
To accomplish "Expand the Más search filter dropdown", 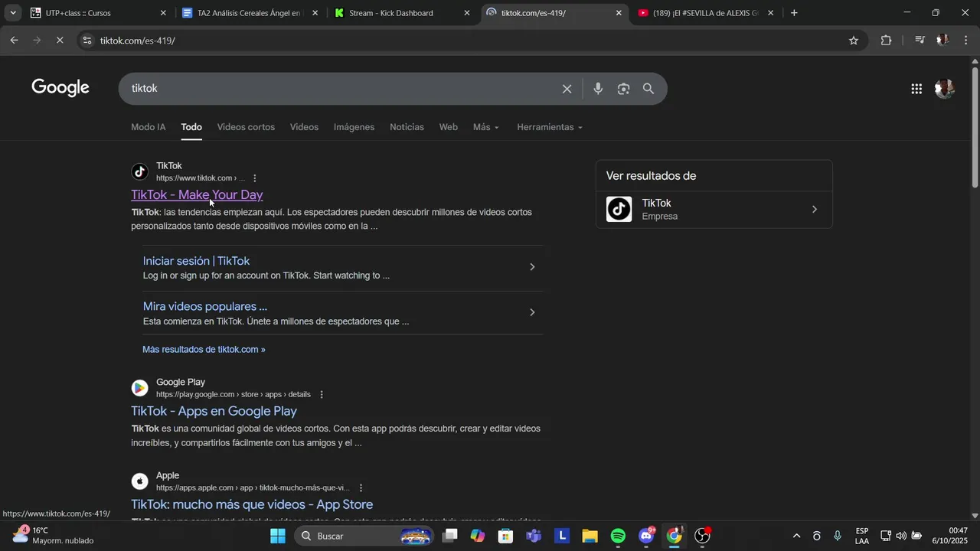I will click(x=486, y=127).
